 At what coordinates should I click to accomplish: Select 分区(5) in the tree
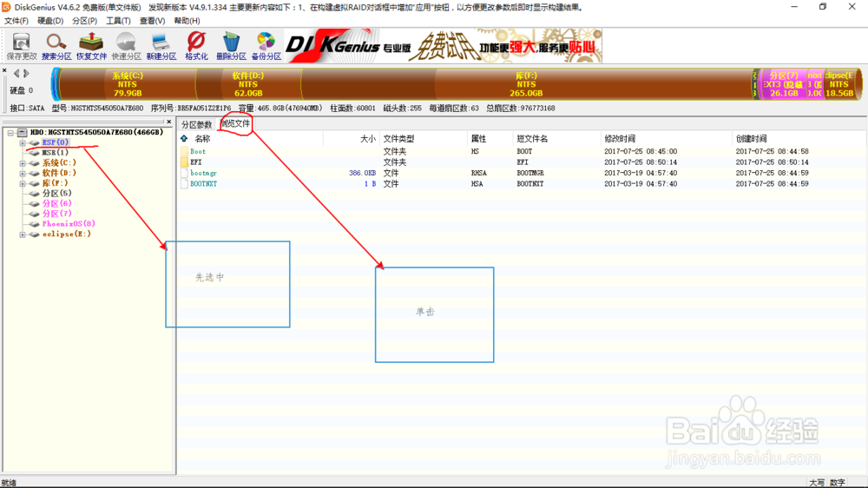(x=56, y=194)
